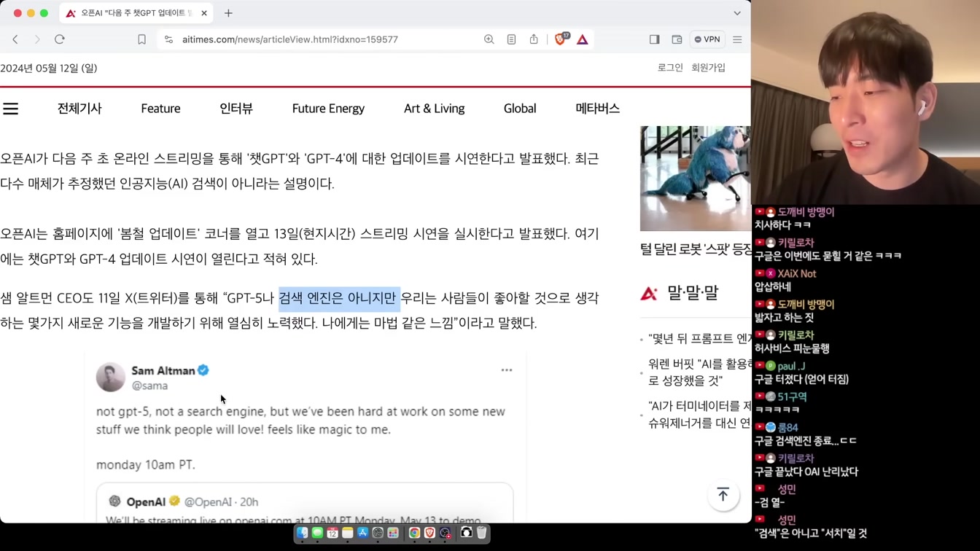Close the 오픈AI article tab
This screenshot has width=980, height=551.
(204, 13)
